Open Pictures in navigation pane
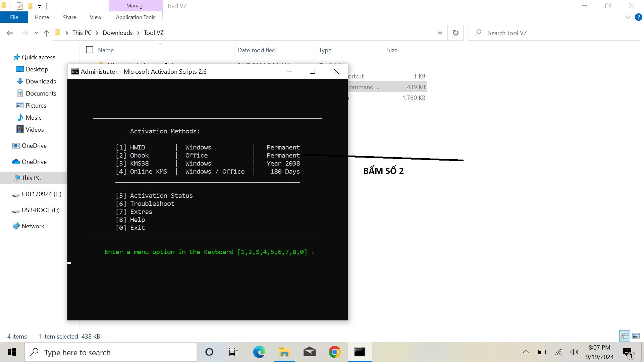Viewport: 644px width, 362px height. (x=36, y=106)
